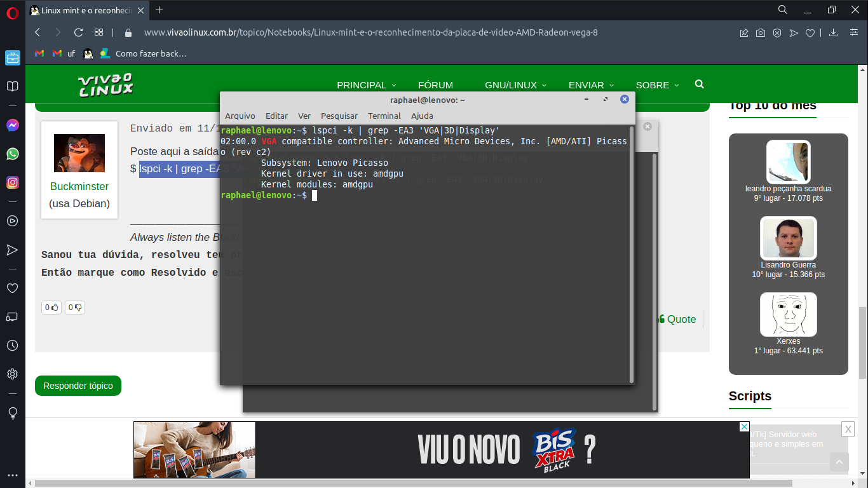Like the post with thumbs-up button
This screenshot has height=488, width=868.
tap(51, 308)
